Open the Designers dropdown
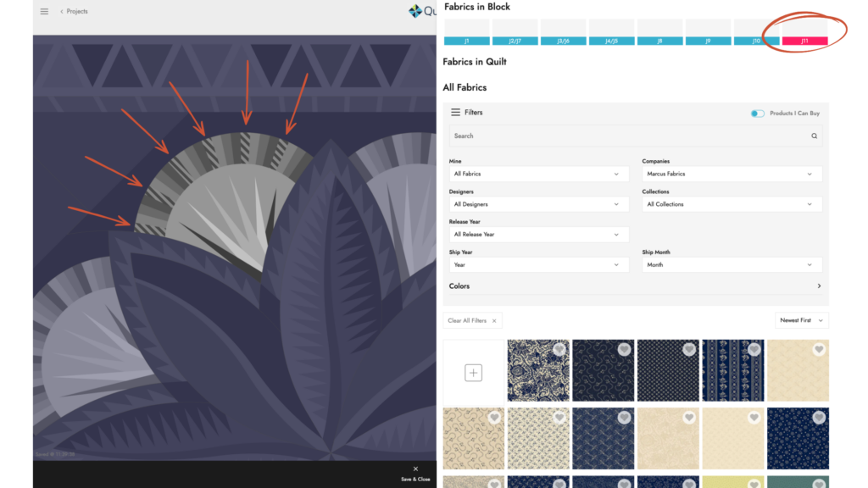The height and width of the screenshot is (488, 868). 538,204
